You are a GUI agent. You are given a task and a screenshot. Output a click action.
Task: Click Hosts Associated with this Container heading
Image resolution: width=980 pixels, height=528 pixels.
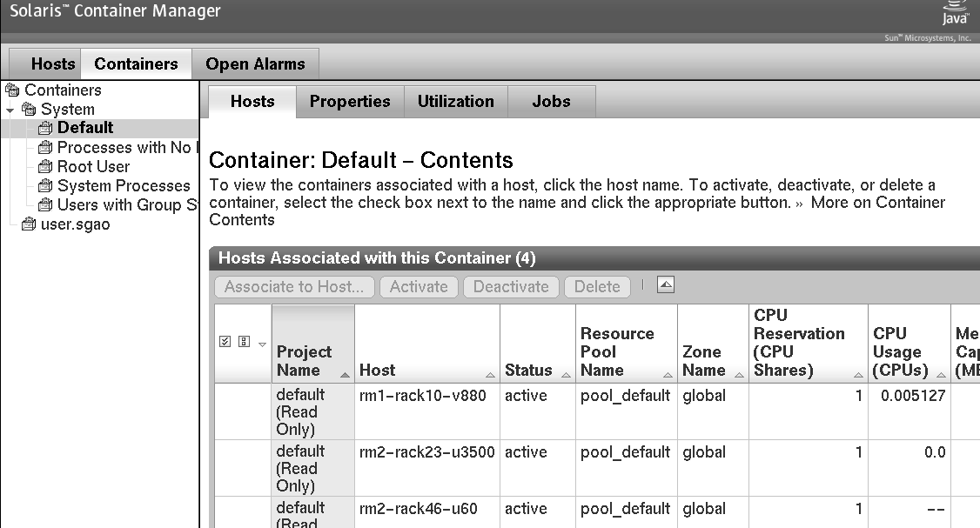[x=377, y=258]
